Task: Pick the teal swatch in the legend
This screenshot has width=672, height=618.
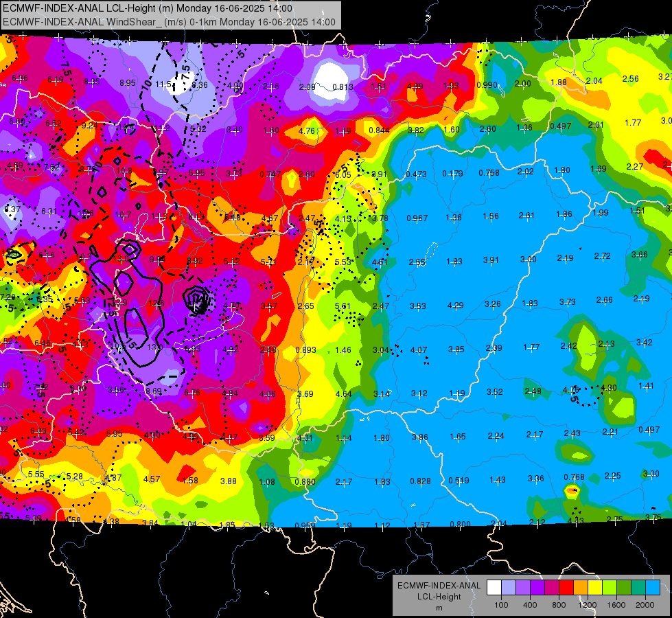Action: coord(638,588)
